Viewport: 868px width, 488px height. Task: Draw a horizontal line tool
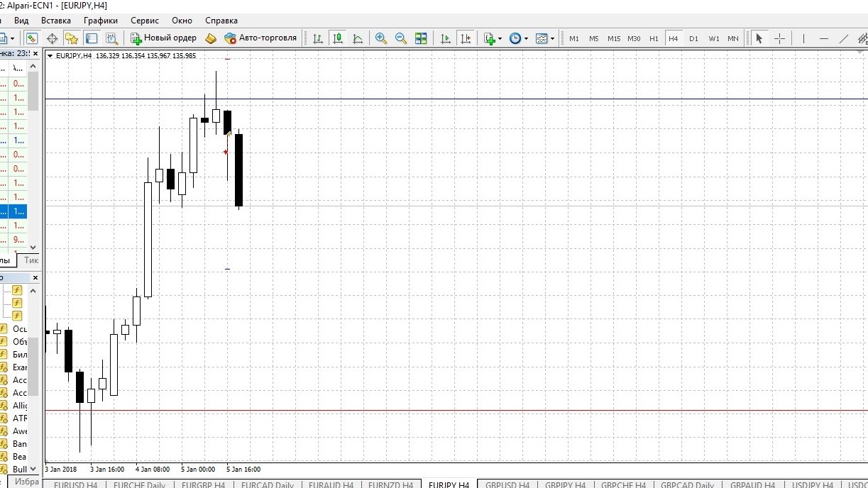coord(824,38)
